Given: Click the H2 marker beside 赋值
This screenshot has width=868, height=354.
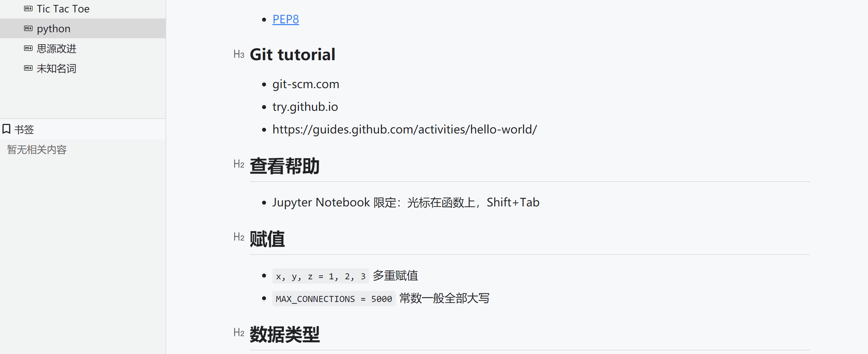Looking at the screenshot, I should 239,237.
